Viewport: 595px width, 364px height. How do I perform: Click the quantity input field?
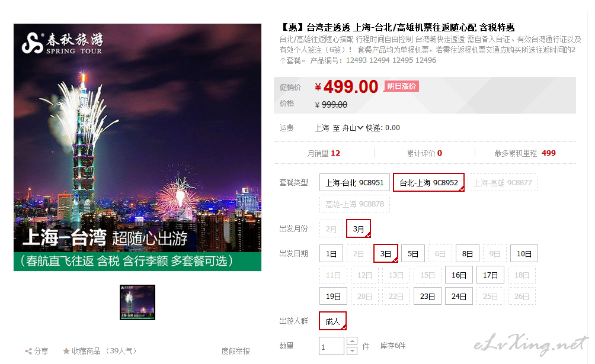click(x=332, y=346)
